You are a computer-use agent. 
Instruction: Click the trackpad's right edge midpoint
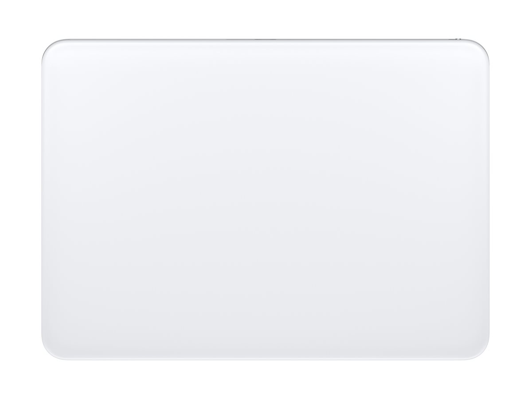(x=489, y=199)
